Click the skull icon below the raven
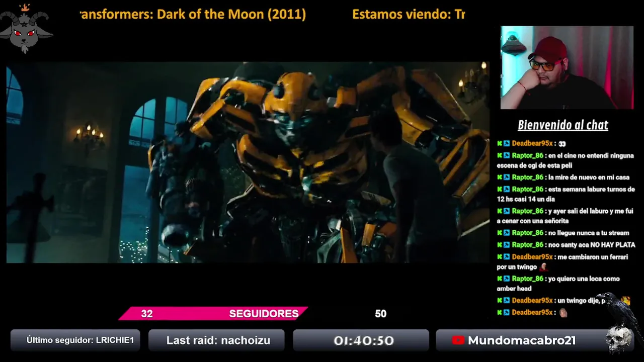Screen dimensions: 644x362 [619, 340]
